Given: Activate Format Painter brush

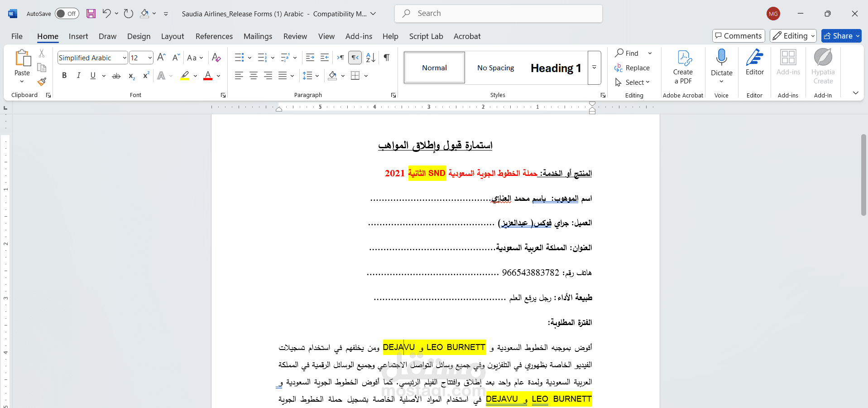Looking at the screenshot, I should click(x=42, y=82).
